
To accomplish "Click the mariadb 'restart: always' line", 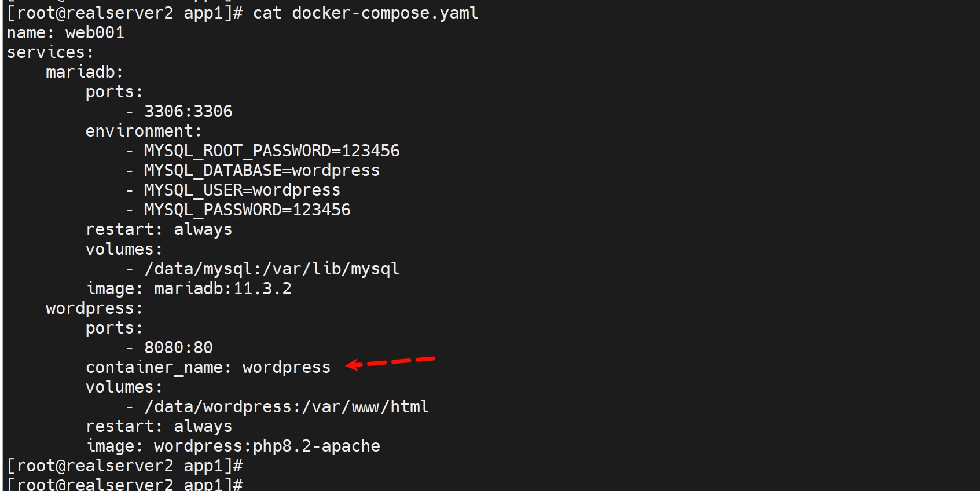I will point(159,230).
